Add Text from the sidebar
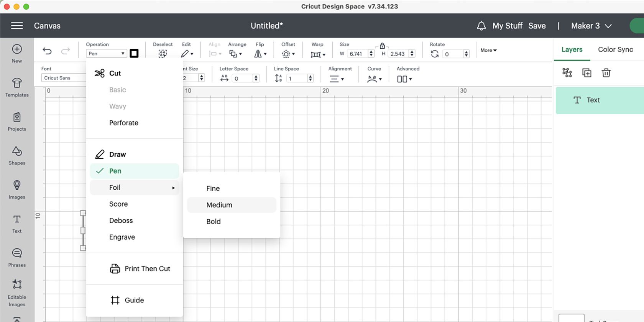Image resolution: width=644 pixels, height=322 pixels. (17, 224)
